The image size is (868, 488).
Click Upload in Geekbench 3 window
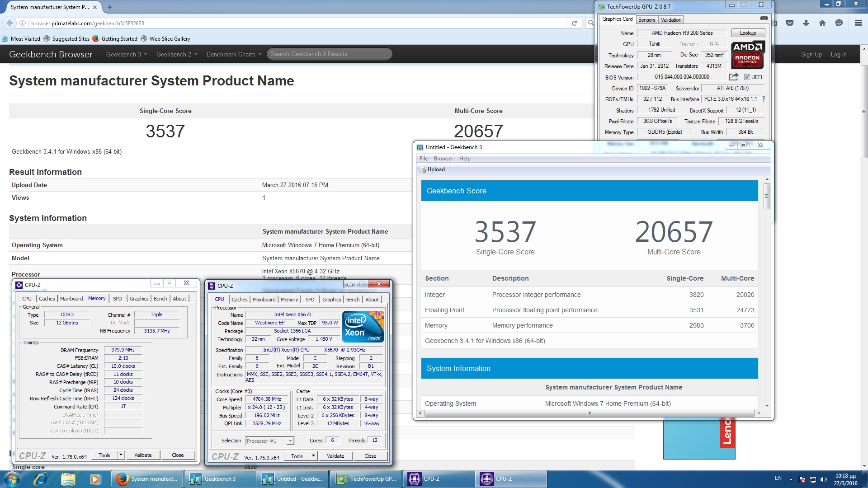[x=433, y=169]
